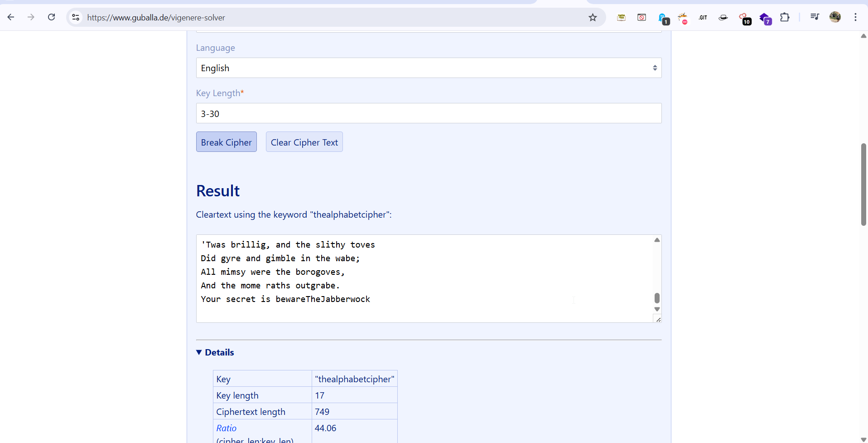Open the Chrome three-dot menu
Image resolution: width=868 pixels, height=443 pixels.
(x=855, y=17)
